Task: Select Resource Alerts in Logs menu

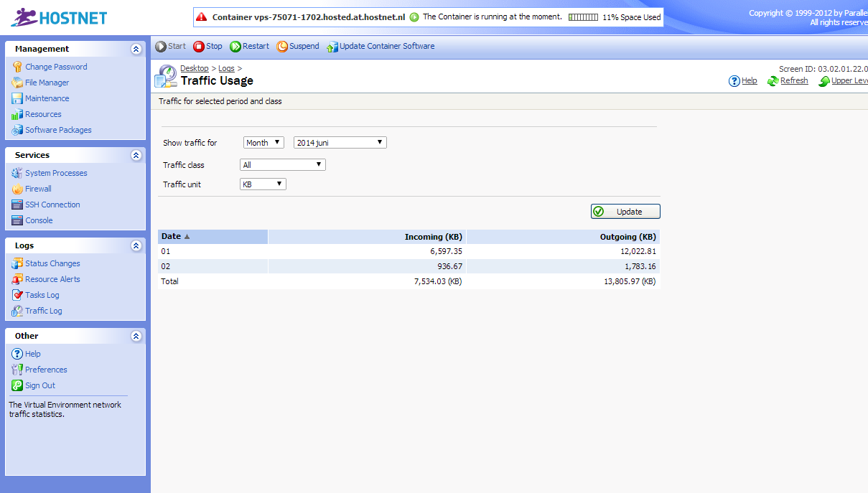Action: click(x=52, y=280)
